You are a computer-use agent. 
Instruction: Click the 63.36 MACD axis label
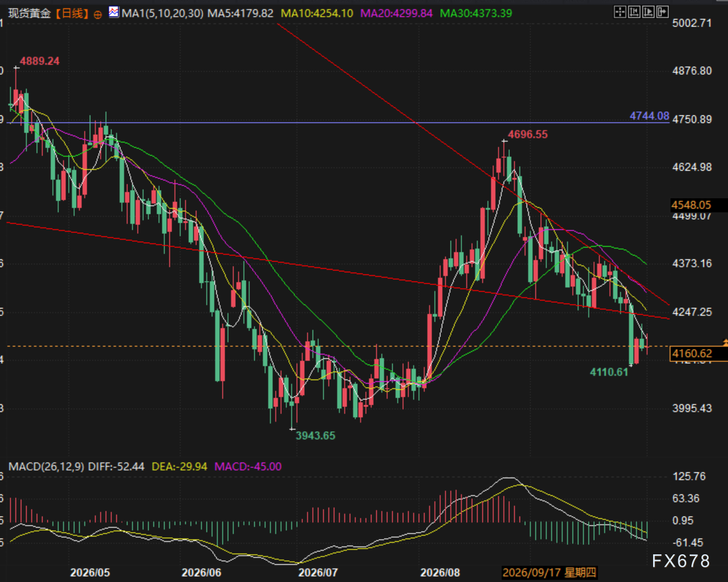click(686, 499)
